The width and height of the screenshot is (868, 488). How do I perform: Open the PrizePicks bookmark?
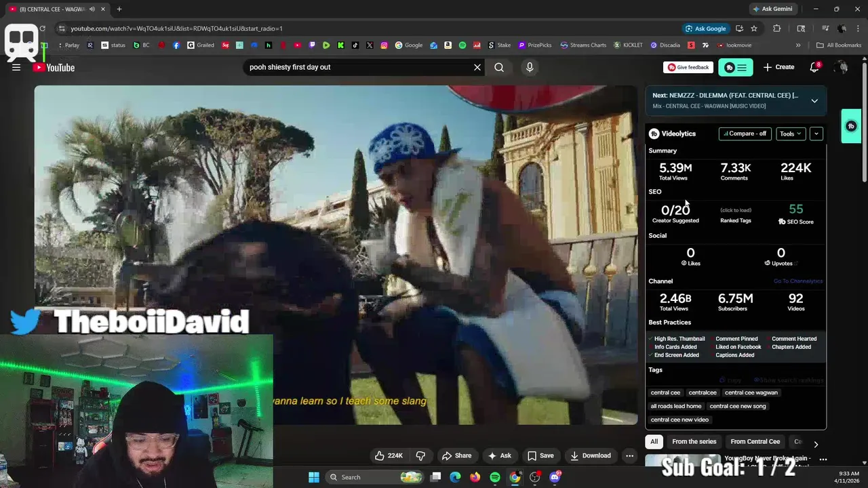pyautogui.click(x=535, y=45)
